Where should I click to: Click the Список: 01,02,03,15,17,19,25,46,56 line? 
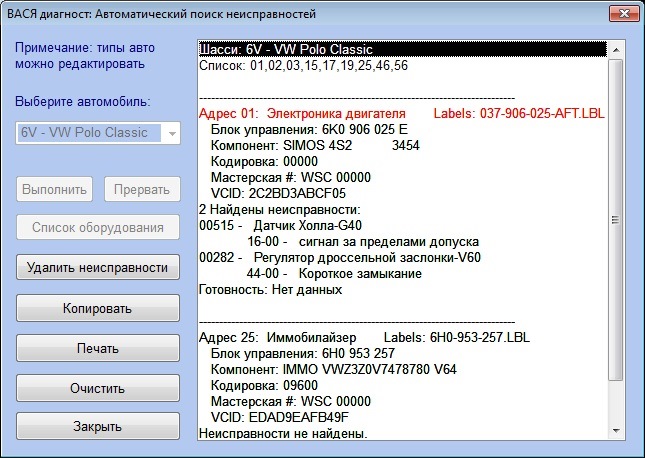coord(304,65)
